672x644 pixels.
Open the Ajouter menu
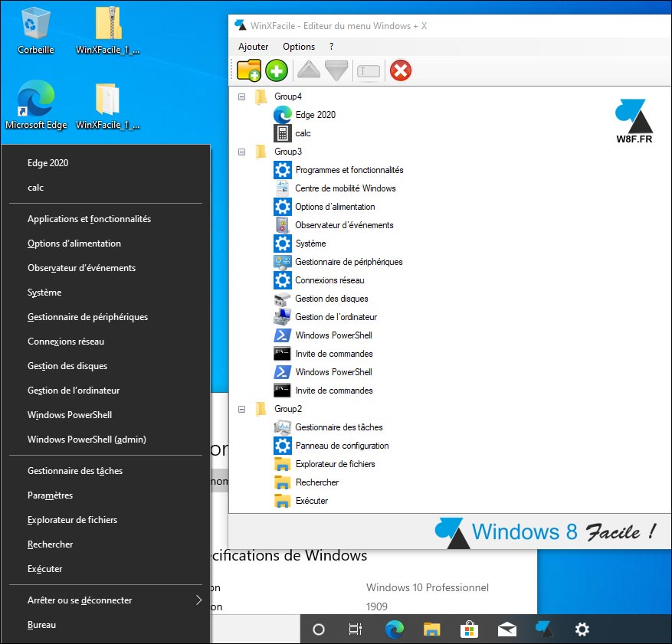pyautogui.click(x=253, y=47)
